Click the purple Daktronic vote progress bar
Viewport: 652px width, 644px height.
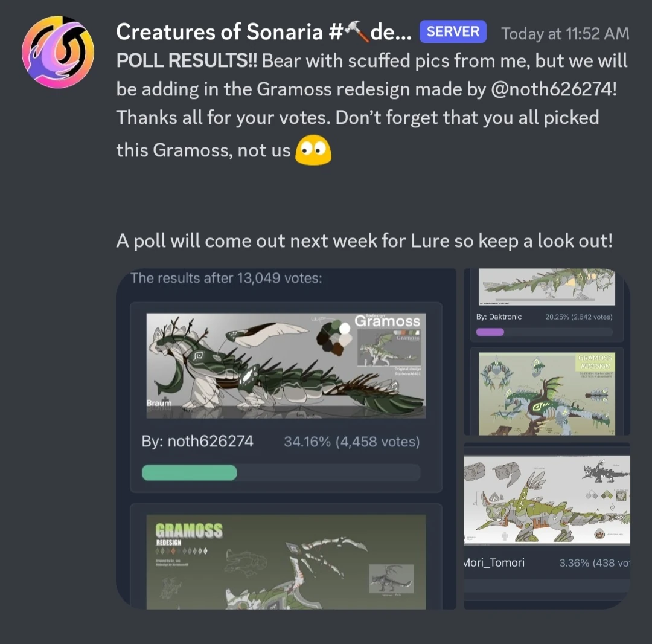click(x=490, y=332)
